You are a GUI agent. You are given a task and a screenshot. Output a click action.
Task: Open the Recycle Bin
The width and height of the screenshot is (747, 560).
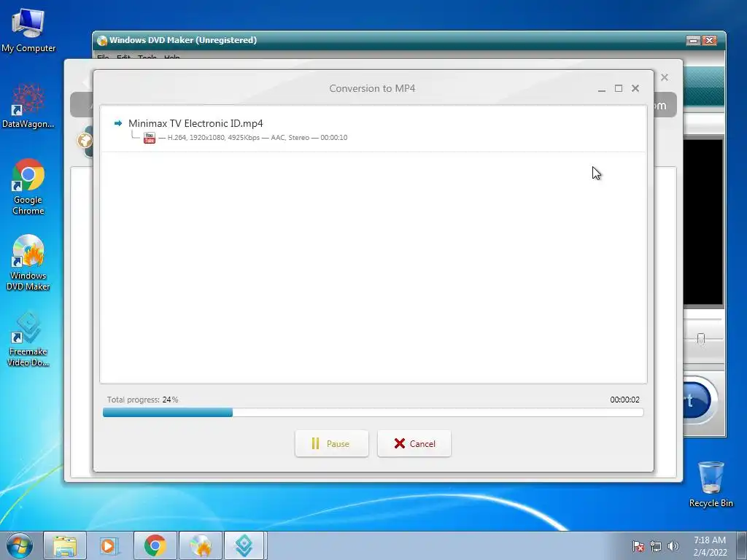pos(711,484)
